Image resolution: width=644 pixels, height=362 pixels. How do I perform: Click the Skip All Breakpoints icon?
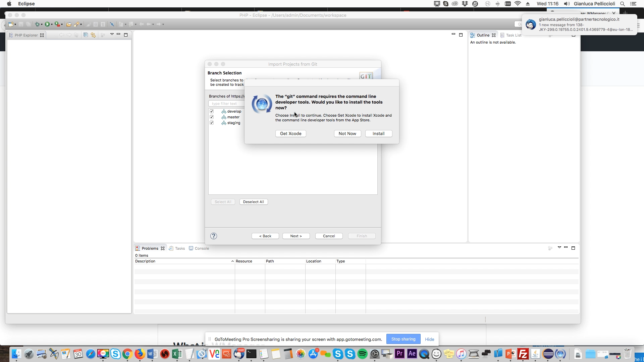coord(112,24)
